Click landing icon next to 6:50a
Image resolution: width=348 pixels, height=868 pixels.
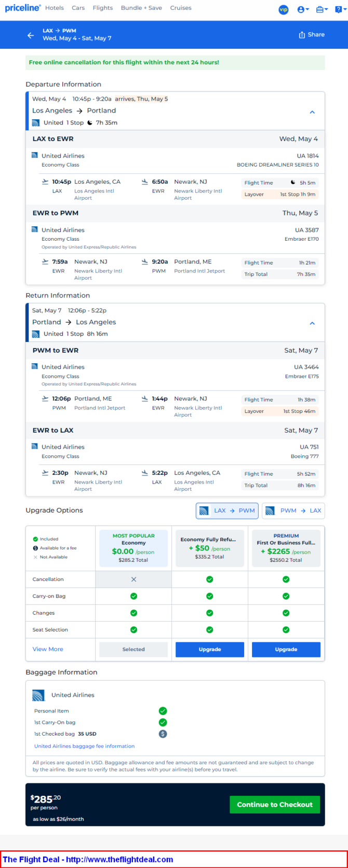point(145,182)
